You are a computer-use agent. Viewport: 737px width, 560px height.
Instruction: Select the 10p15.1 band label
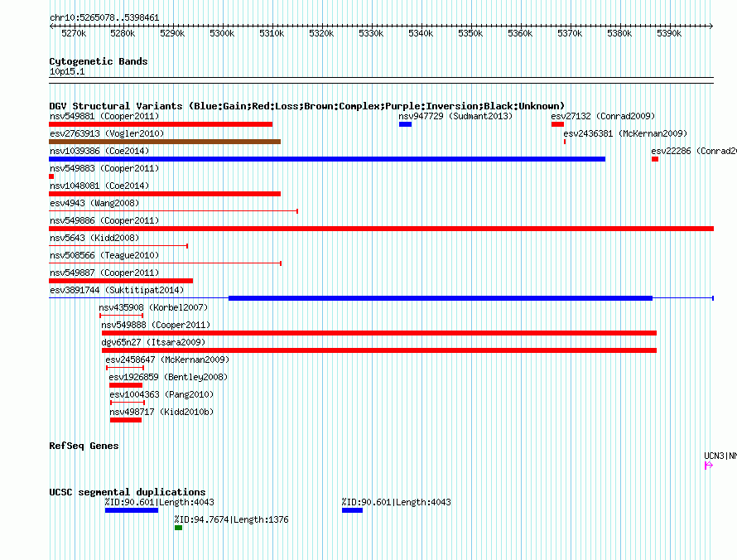tap(67, 71)
